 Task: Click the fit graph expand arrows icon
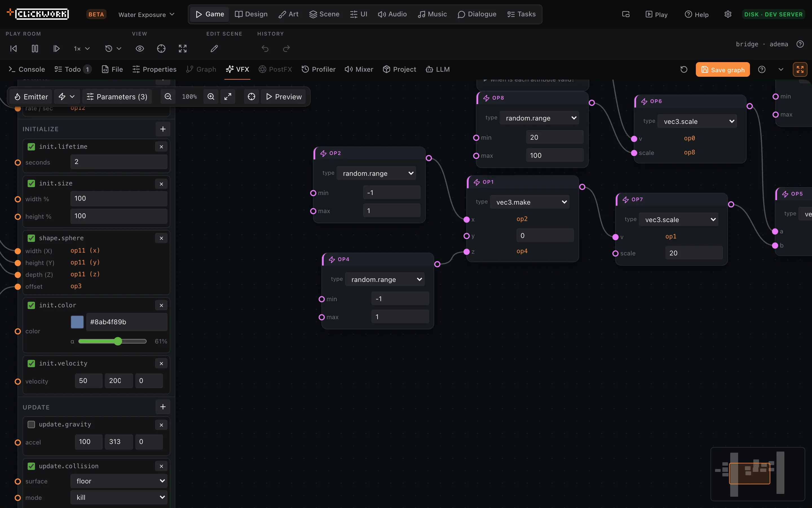coord(228,97)
